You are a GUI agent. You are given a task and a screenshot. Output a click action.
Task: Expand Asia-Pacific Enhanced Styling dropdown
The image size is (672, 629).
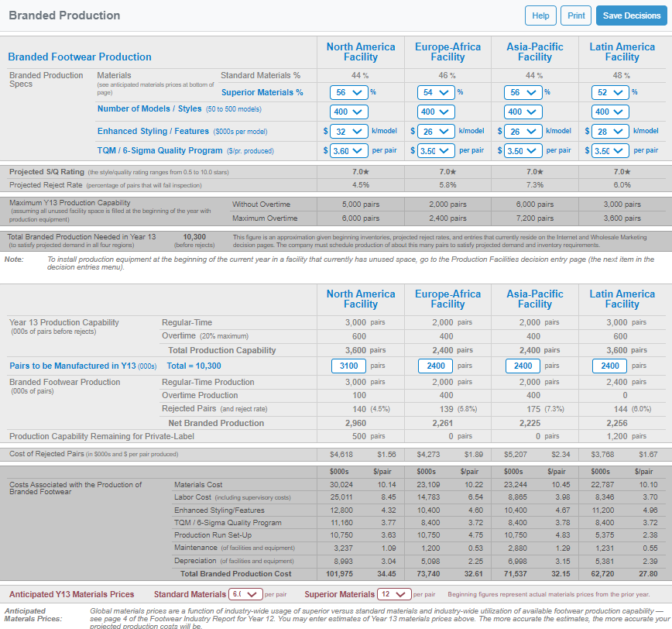[523, 132]
